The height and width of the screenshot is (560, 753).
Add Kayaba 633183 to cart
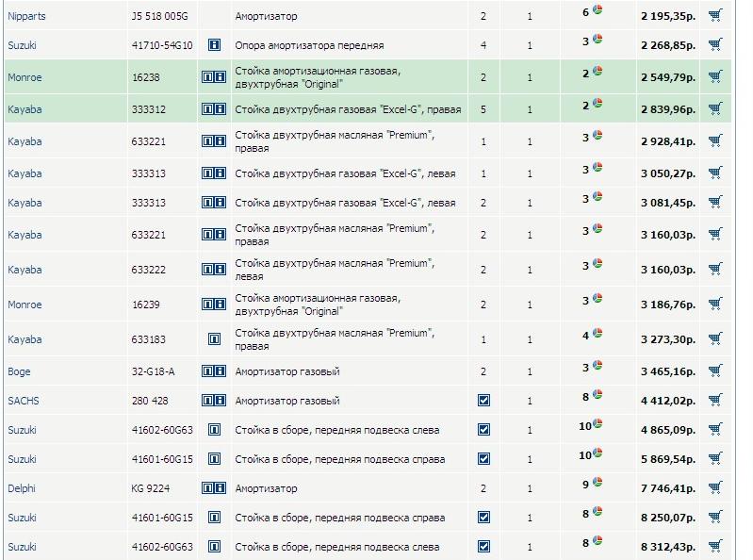point(715,339)
